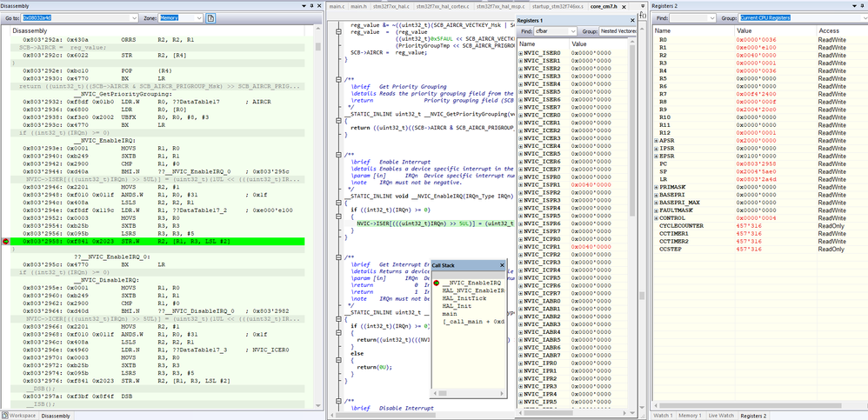Image resolution: width=868 pixels, height=420 pixels.
Task: Switch to the Live Watch tab
Action: pos(720,416)
